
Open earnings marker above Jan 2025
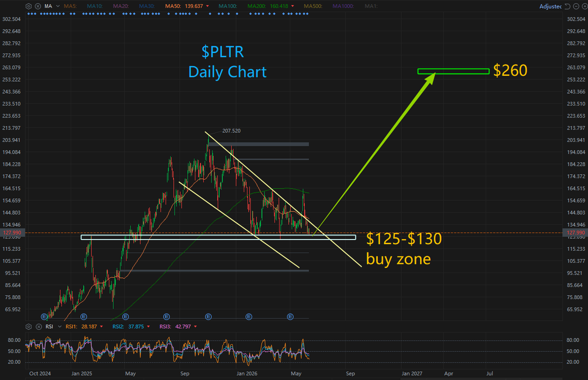coord(84,317)
